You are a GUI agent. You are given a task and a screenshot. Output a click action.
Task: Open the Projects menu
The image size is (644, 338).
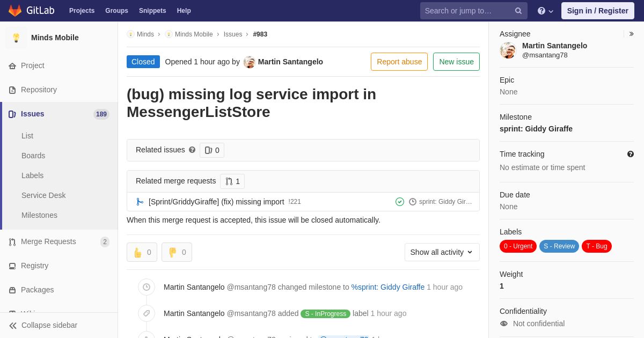[82, 11]
